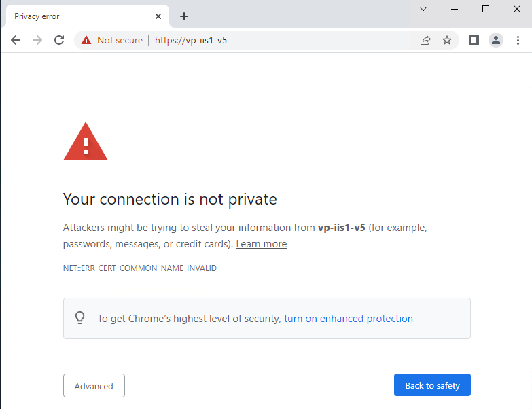Click the back navigation arrow
This screenshot has width=532, height=409.
[x=16, y=40]
